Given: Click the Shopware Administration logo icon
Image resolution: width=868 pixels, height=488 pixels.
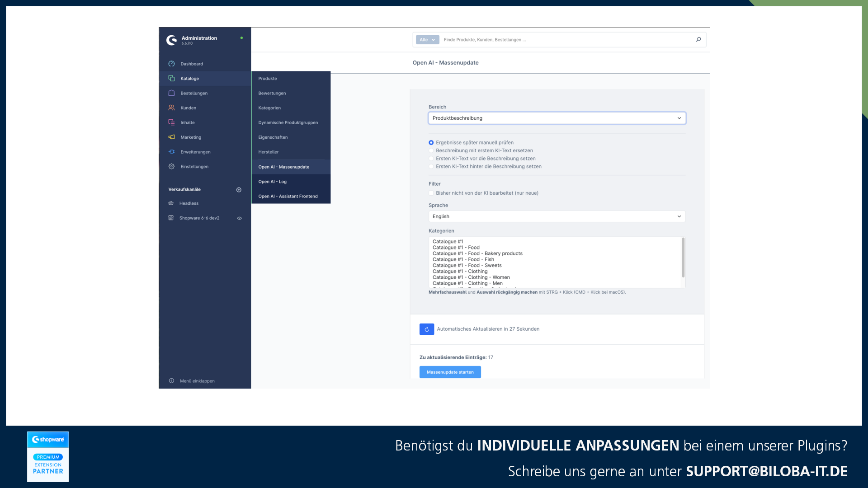Looking at the screenshot, I should (x=171, y=40).
